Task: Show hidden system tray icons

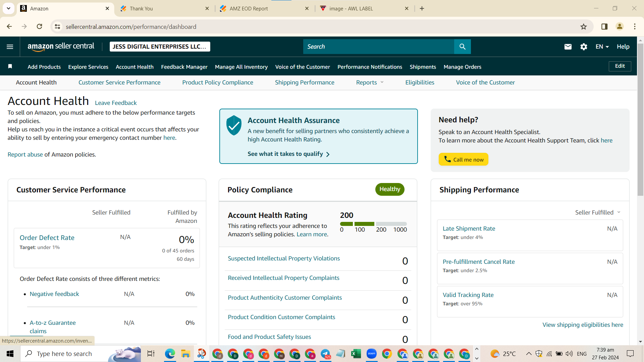Action: [529, 354]
